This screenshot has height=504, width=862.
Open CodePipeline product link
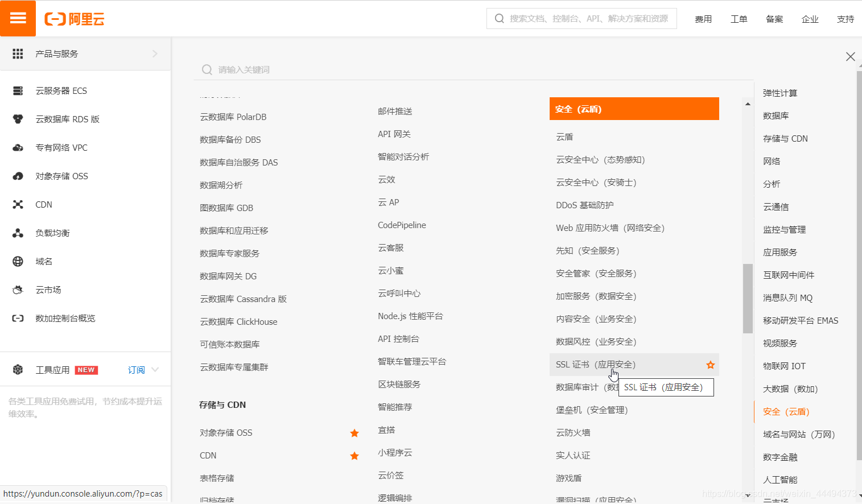(402, 225)
